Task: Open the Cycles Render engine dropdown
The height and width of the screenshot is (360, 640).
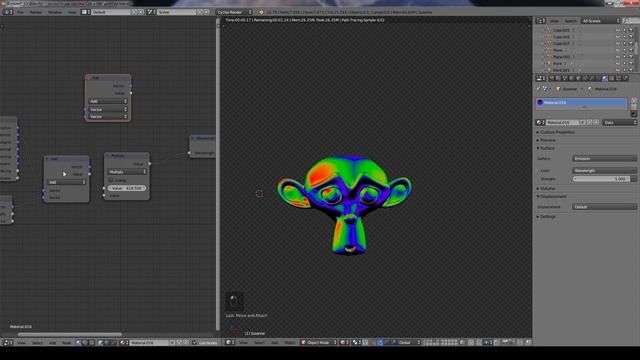Action: coord(234,12)
